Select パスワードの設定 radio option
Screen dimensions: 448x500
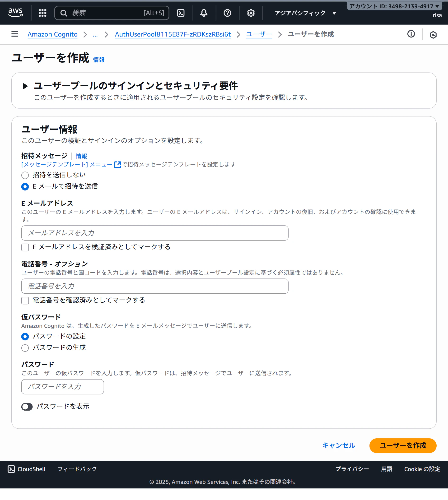pos(25,336)
